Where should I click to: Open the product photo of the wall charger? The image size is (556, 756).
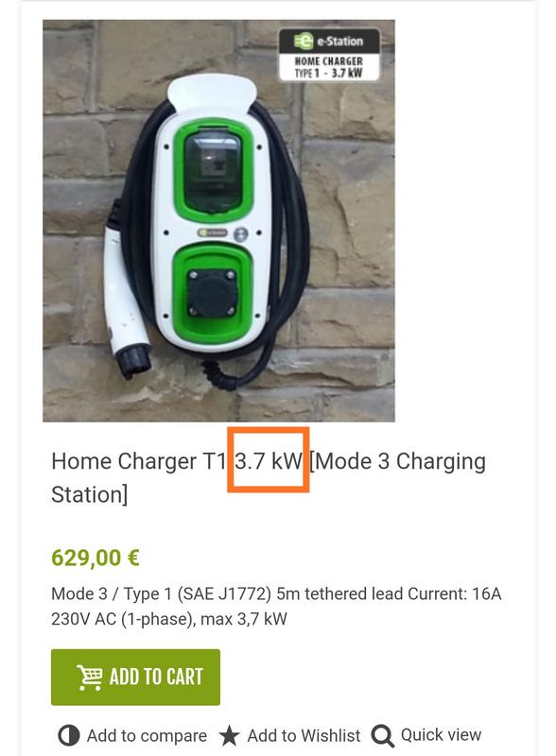[x=218, y=221]
